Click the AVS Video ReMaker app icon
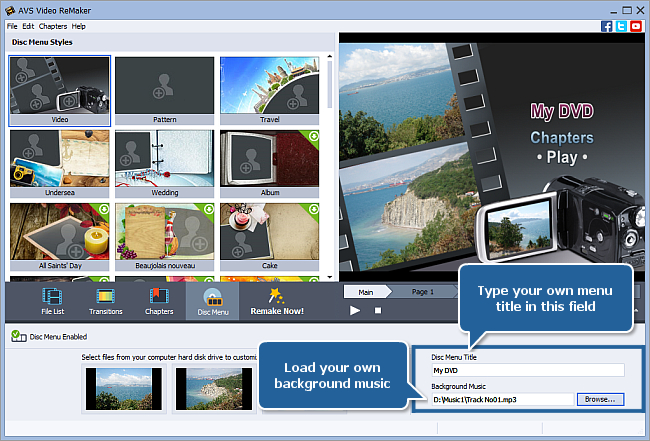Screen dimensions: 650x441 tap(10, 10)
